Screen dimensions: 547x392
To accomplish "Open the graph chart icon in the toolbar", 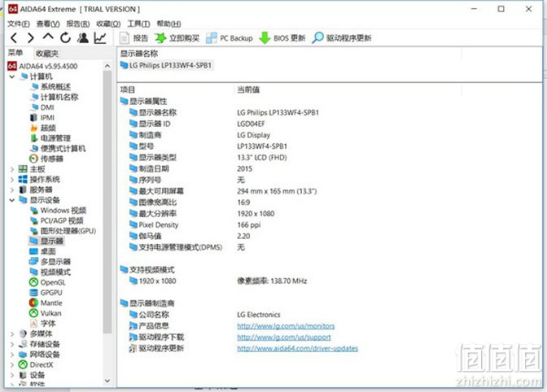I will tap(100, 37).
